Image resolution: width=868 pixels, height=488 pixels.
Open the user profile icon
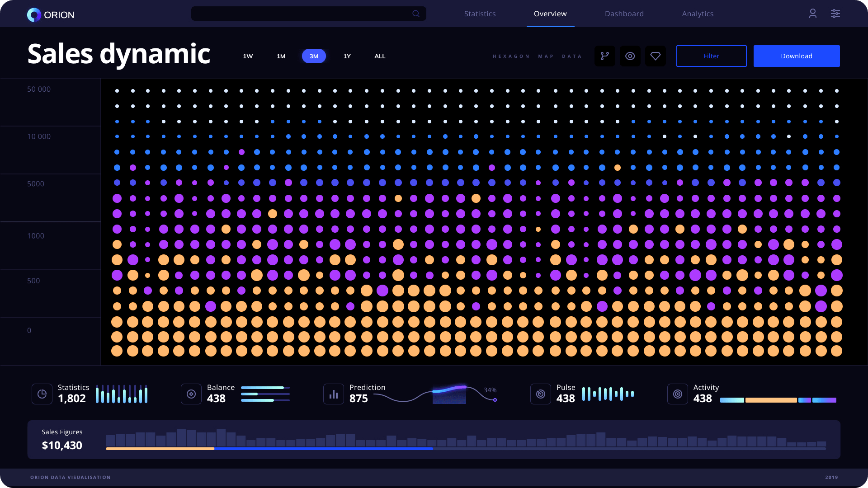pyautogui.click(x=812, y=14)
